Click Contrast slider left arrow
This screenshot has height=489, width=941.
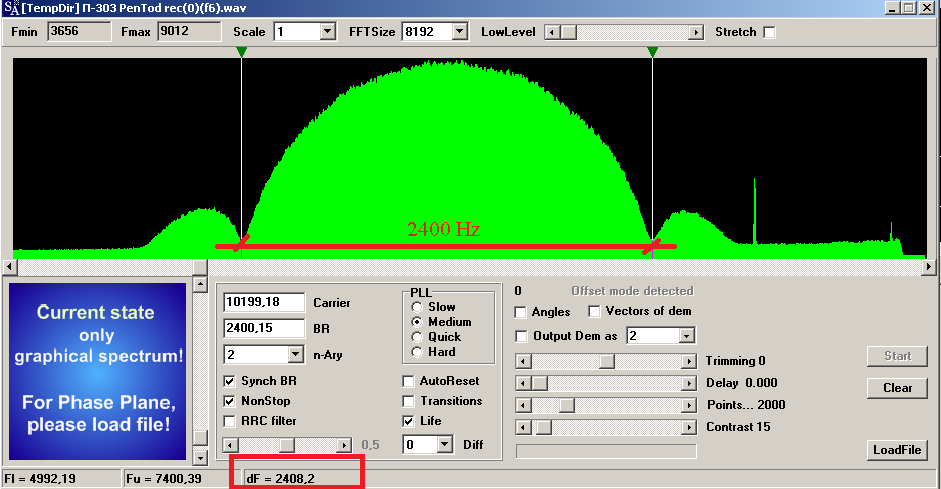click(523, 428)
